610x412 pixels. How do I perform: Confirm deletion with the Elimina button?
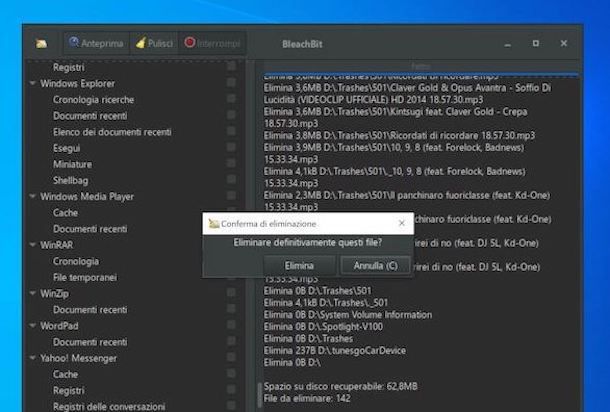[x=299, y=266]
